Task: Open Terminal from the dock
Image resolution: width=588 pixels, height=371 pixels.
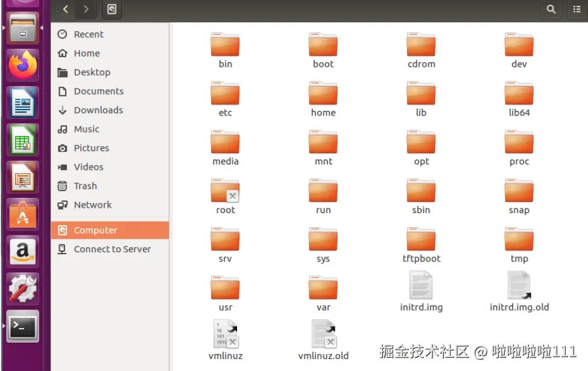Action: (x=23, y=326)
